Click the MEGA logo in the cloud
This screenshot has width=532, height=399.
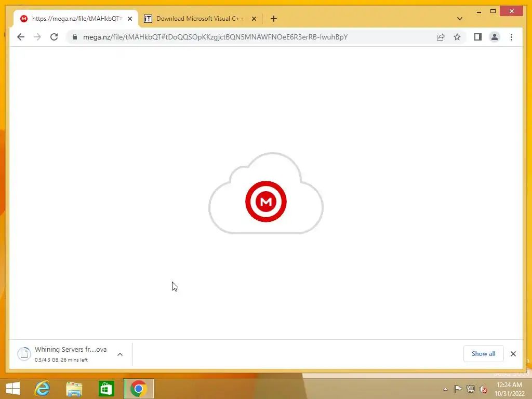pyautogui.click(x=266, y=202)
